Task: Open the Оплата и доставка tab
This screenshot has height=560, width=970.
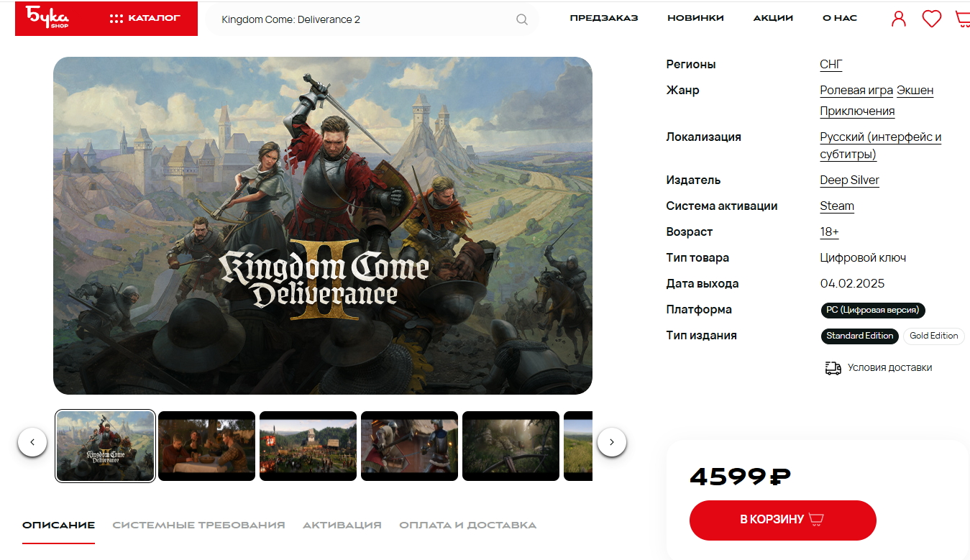Action: 467,525
